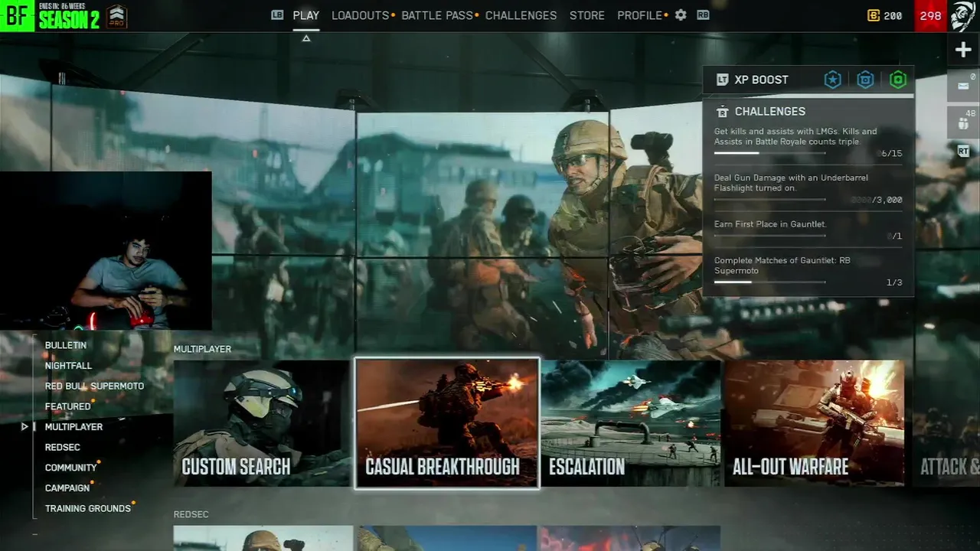This screenshot has height=551, width=980.
Task: Click the 1/3 challenge progress value
Action: [x=894, y=282]
